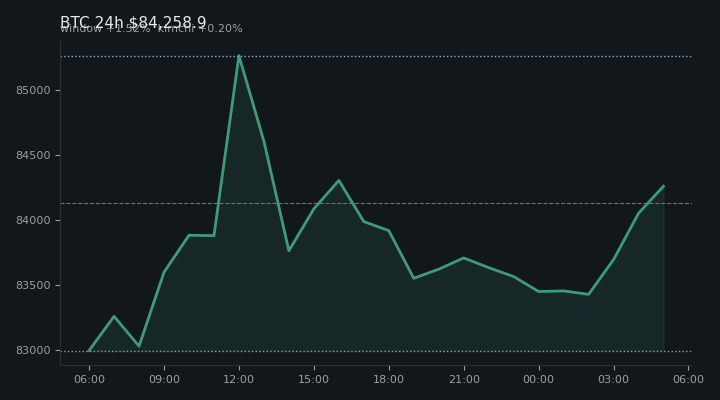Click the dotted 24h high line
Image resolution: width=720 pixels, height=400 pixels.
click(376, 56)
